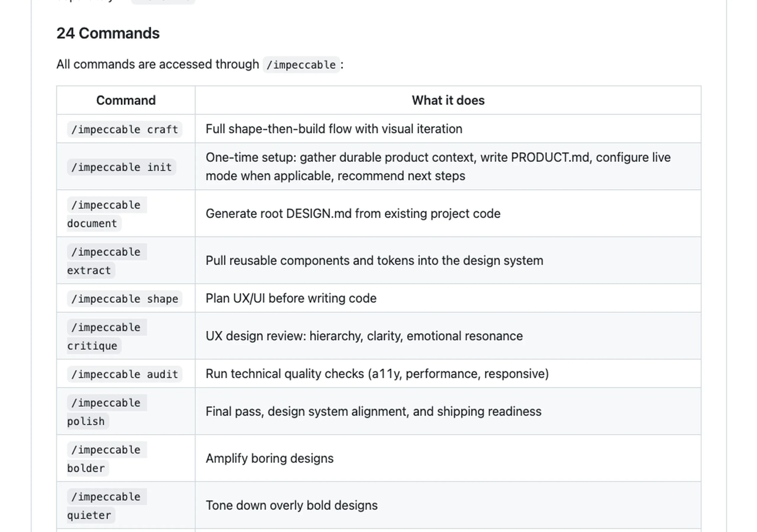Click the "What it does" column header
The image size is (757, 532).
pos(448,100)
